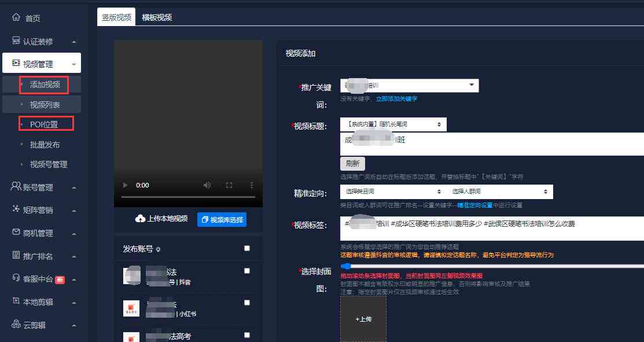
Task: Expand the 商机管理 menu arrow
Action: click(74, 234)
